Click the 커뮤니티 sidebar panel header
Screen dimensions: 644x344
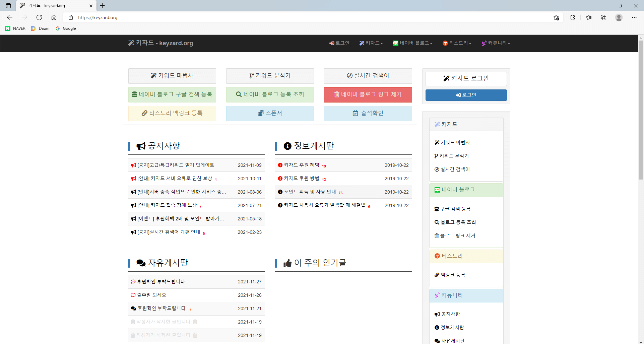click(x=466, y=295)
